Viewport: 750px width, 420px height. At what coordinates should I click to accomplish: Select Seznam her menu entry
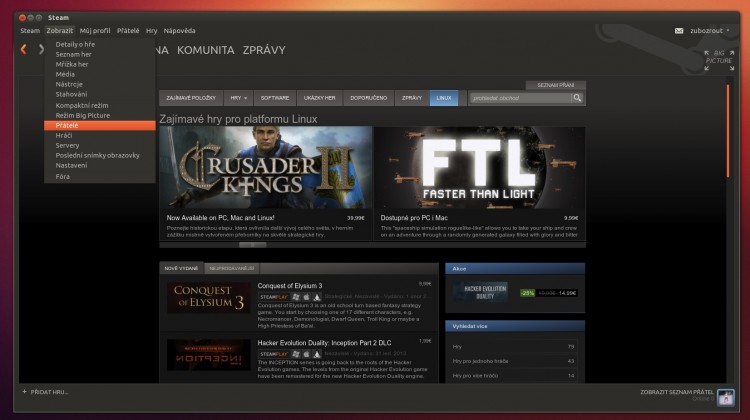tap(99, 54)
